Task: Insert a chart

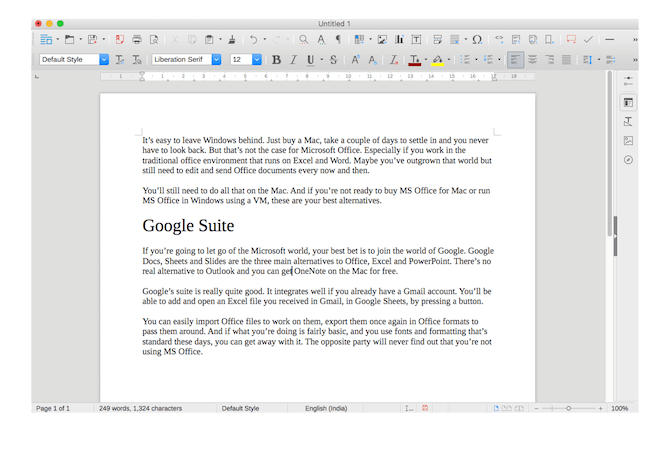Action: point(399,40)
